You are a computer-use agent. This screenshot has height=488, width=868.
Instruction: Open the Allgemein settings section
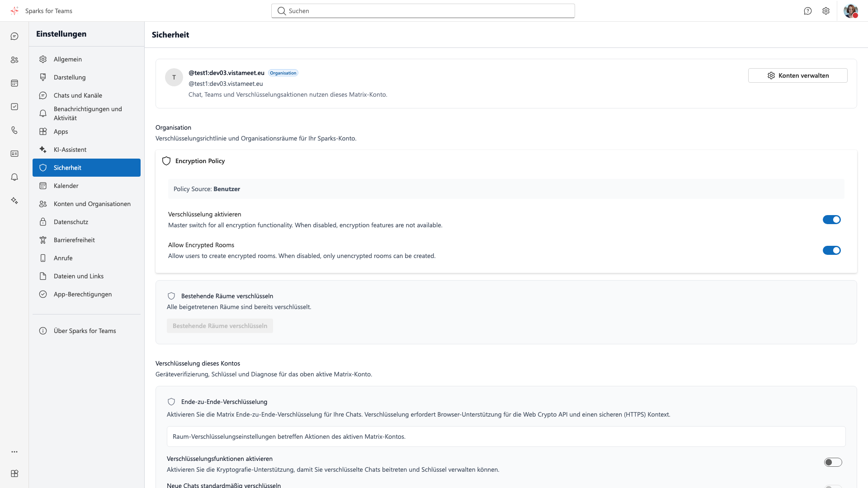coord(86,59)
